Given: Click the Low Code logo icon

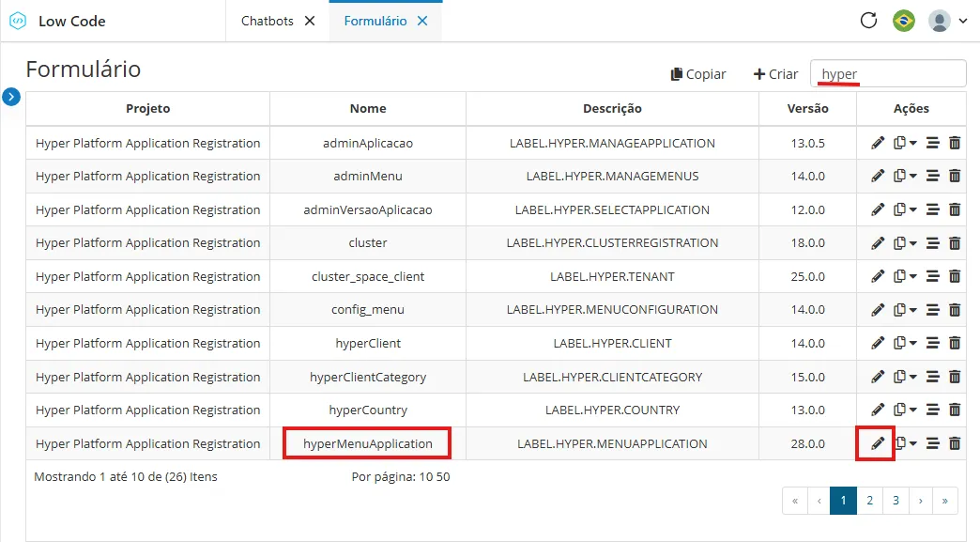Looking at the screenshot, I should coord(18,21).
